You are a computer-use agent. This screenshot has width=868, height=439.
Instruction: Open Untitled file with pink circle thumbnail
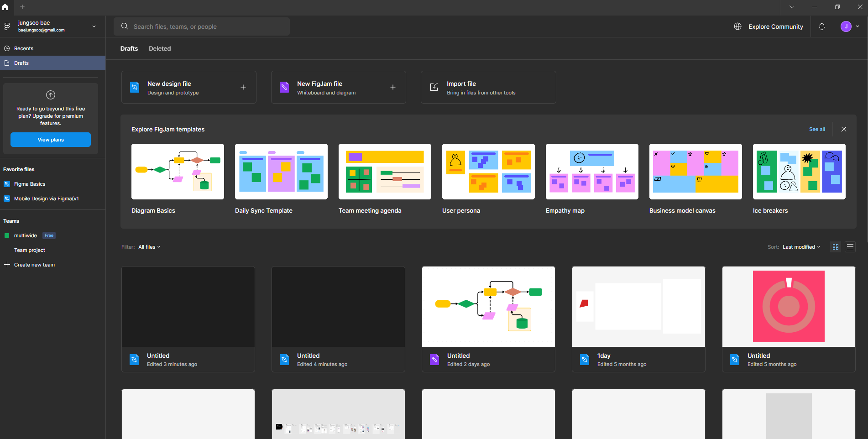pyautogui.click(x=789, y=307)
